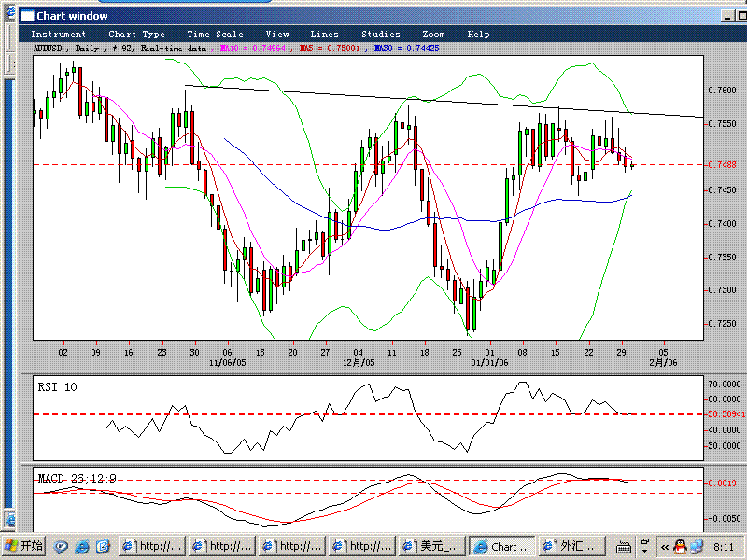
Task: Click the QQ penguin tray icon
Action: [x=680, y=546]
